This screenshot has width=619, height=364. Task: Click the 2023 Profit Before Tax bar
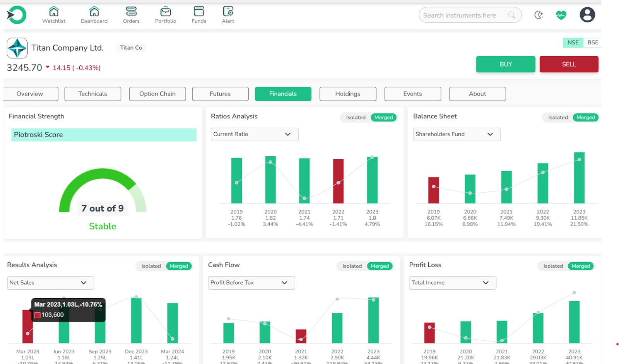[x=373, y=320]
